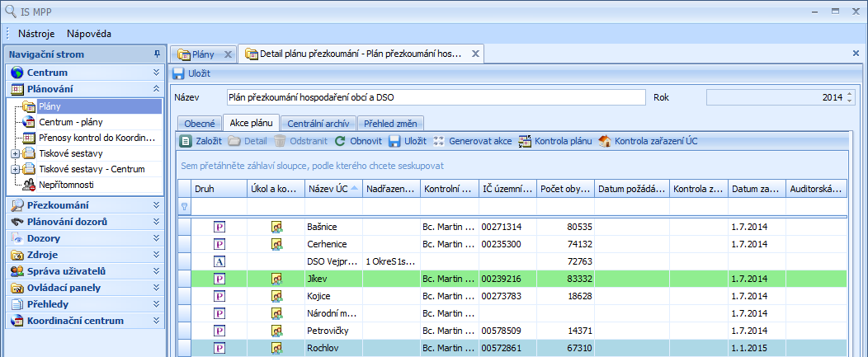The width and height of the screenshot is (868, 357).
Task: Click the Rok year spinner arrows
Action: [x=850, y=97]
